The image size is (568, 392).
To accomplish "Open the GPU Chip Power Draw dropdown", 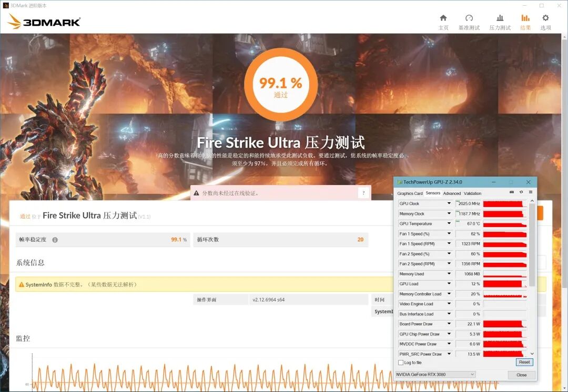I will [449, 334].
